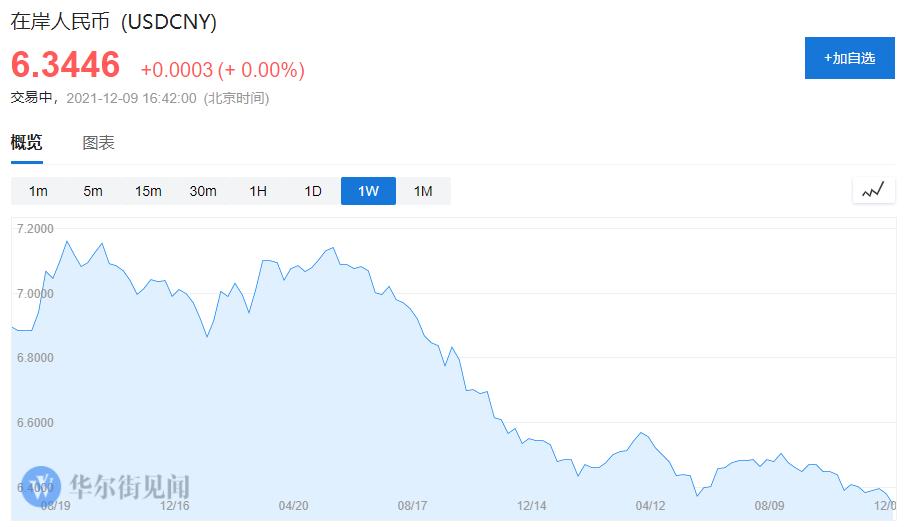
Task: Select the 15m timeframe
Action: (148, 191)
